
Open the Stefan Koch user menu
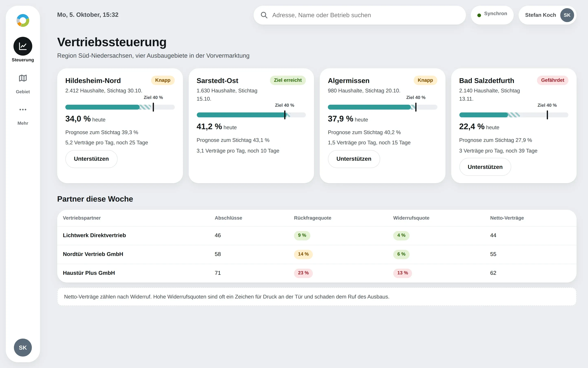[x=547, y=15]
